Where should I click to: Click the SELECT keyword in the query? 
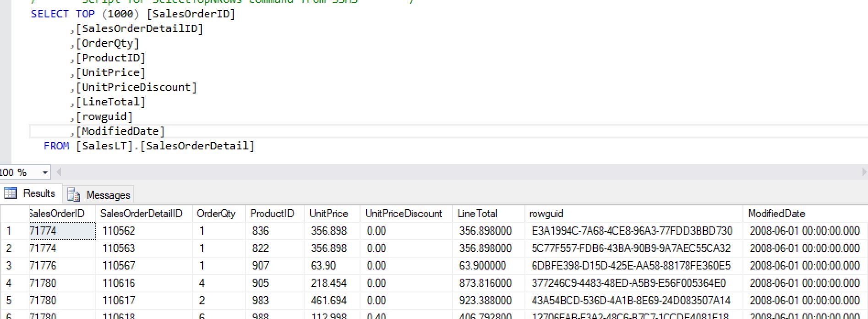50,14
